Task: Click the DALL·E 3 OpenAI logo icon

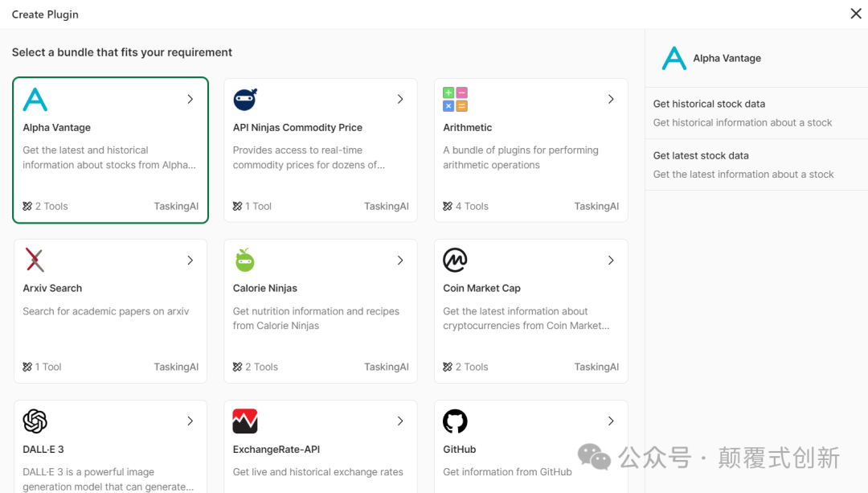Action: [x=35, y=421]
